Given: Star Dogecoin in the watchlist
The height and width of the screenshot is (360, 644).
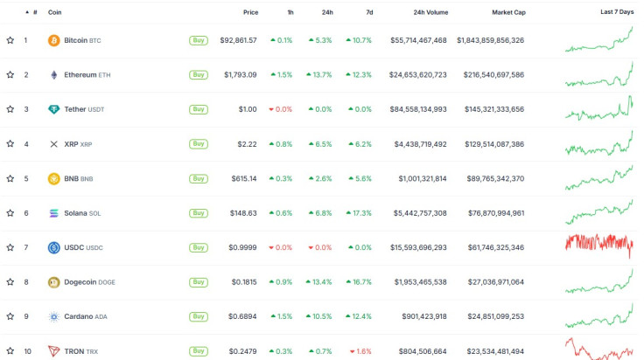Looking at the screenshot, I should pyautogui.click(x=10, y=281).
